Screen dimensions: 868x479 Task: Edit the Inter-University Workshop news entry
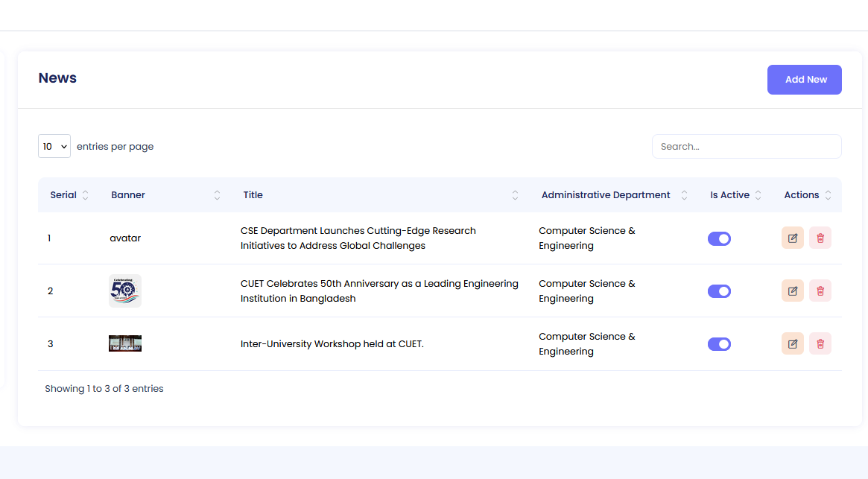792,343
